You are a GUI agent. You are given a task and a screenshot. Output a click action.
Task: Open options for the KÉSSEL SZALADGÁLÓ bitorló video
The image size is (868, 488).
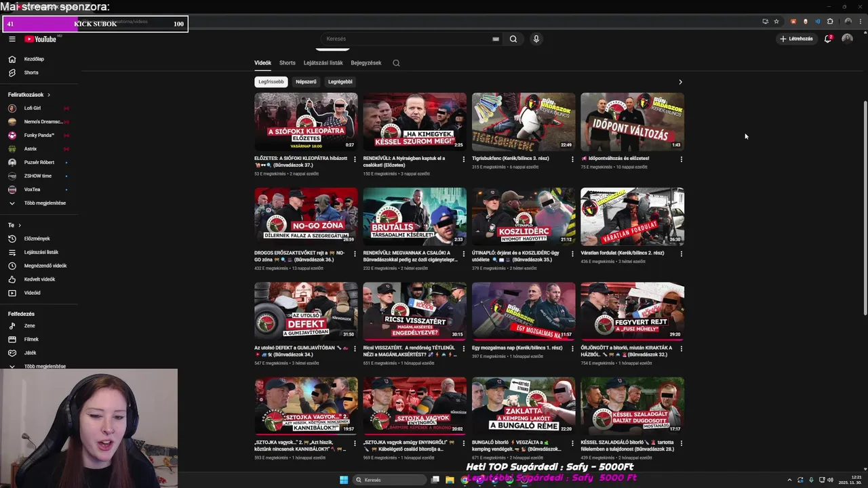(x=681, y=444)
